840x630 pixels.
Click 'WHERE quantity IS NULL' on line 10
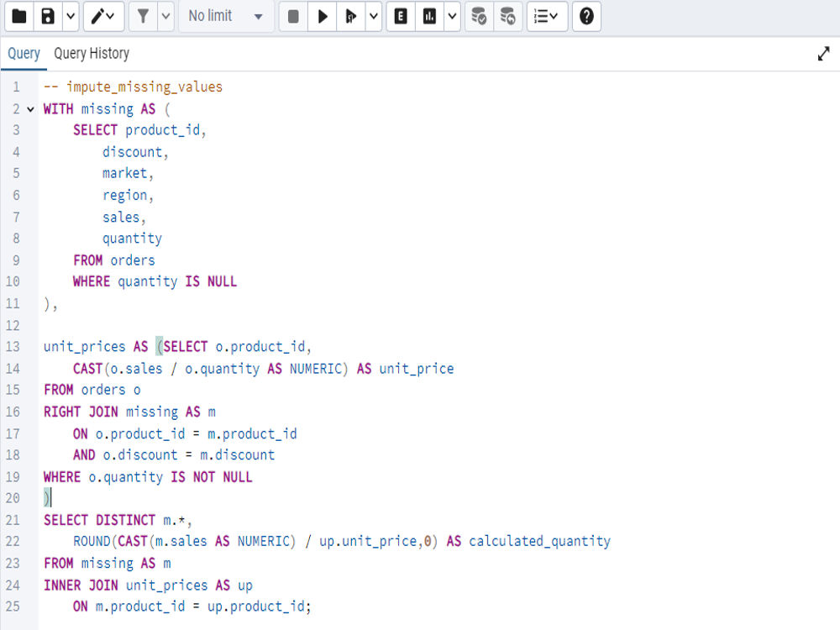coord(155,281)
